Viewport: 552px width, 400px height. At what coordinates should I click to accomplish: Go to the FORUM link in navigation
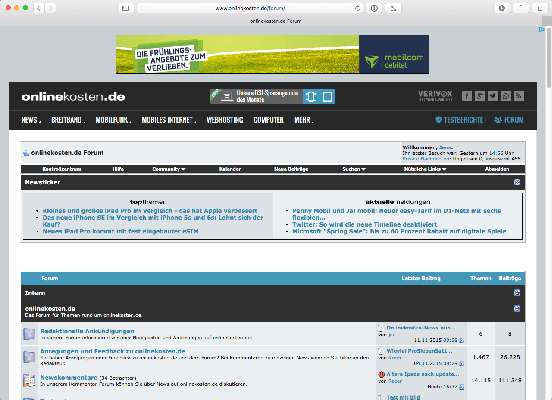[509, 120]
